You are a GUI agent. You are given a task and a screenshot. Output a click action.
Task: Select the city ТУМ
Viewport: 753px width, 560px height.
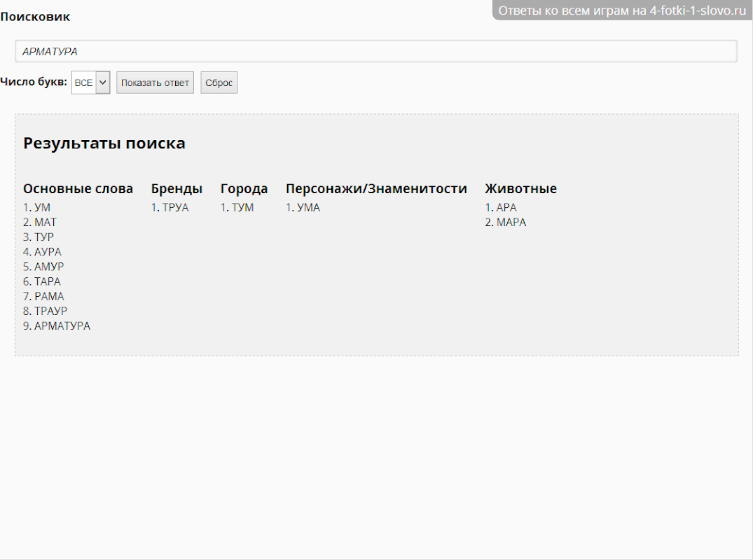point(242,207)
